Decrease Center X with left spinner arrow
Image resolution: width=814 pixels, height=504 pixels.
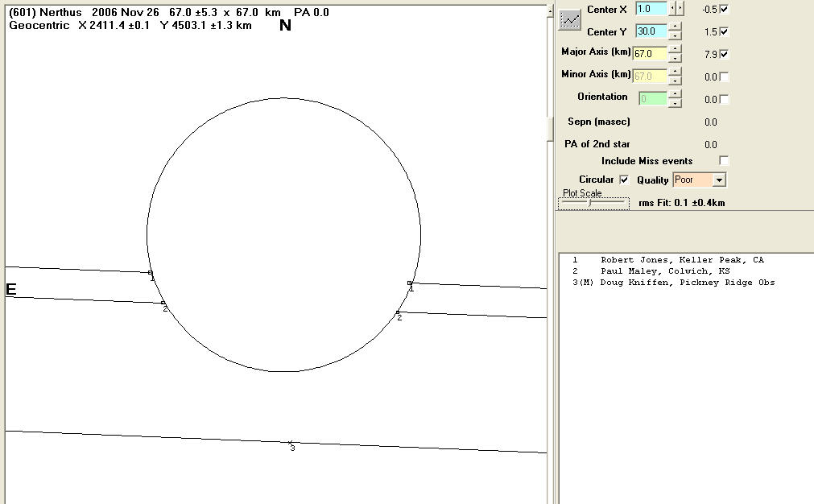[673, 8]
